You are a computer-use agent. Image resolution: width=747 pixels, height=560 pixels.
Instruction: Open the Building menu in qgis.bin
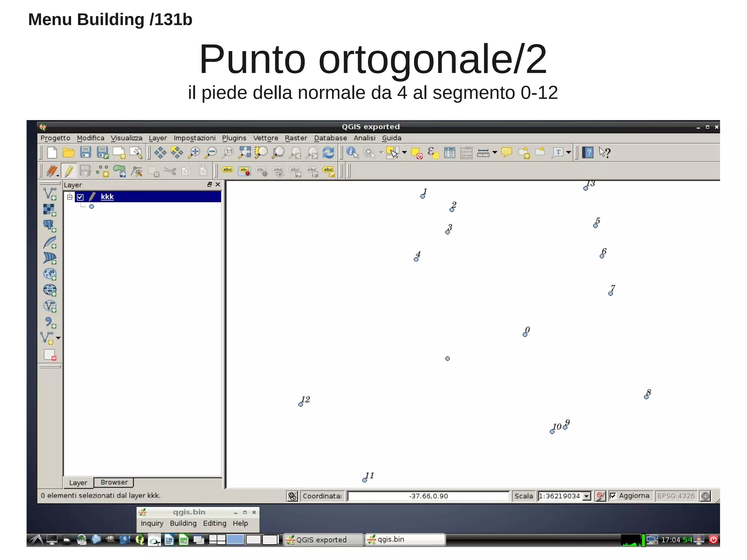[x=183, y=523]
